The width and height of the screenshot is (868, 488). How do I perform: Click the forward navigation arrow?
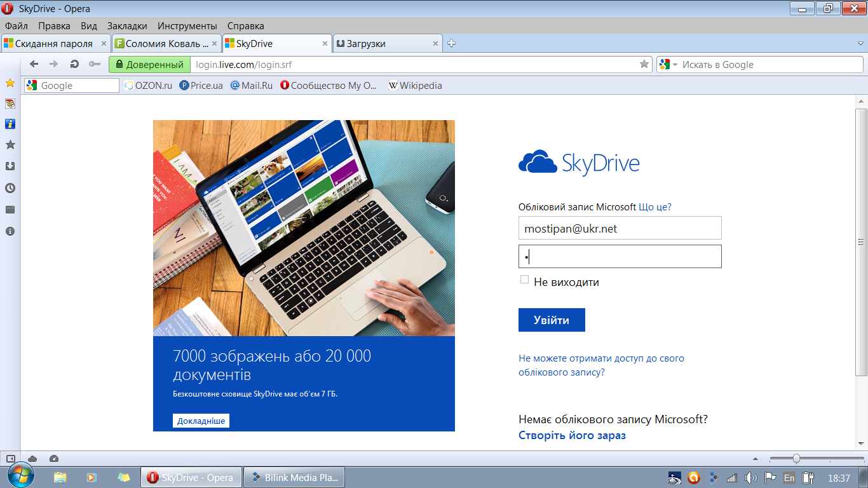coord(54,64)
